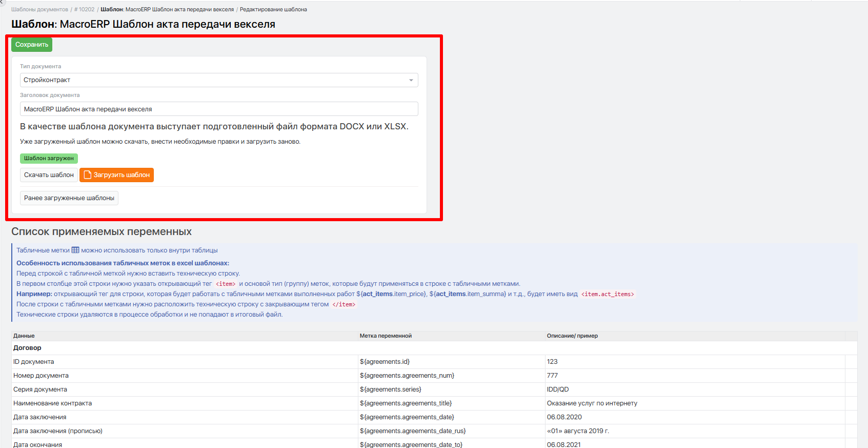Click the ${agreements.agreements_num} variable tag
Viewport: 868px width, 448px height.
pyautogui.click(x=407, y=376)
